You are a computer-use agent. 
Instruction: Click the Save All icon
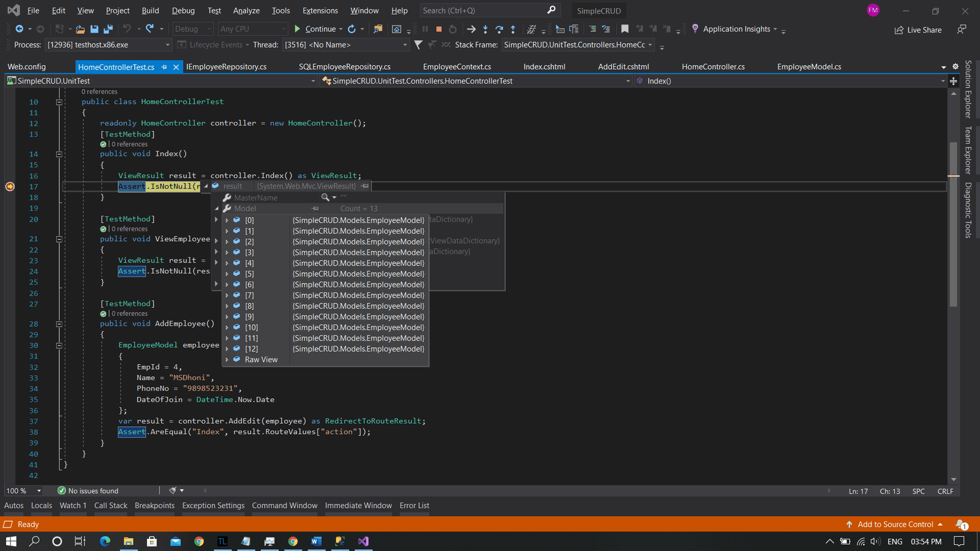(108, 29)
